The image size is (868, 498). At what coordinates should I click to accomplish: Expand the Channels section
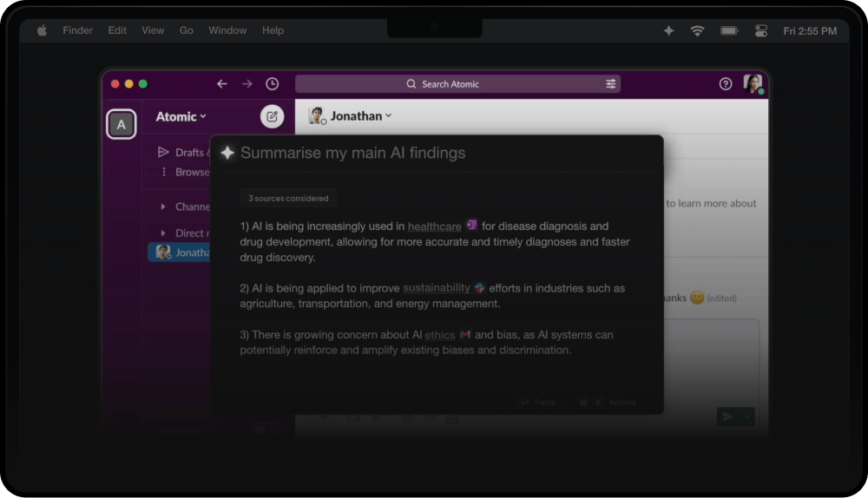point(186,206)
